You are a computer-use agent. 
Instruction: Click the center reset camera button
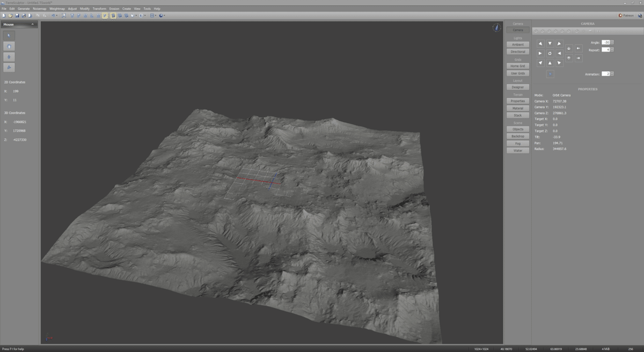[x=550, y=54]
